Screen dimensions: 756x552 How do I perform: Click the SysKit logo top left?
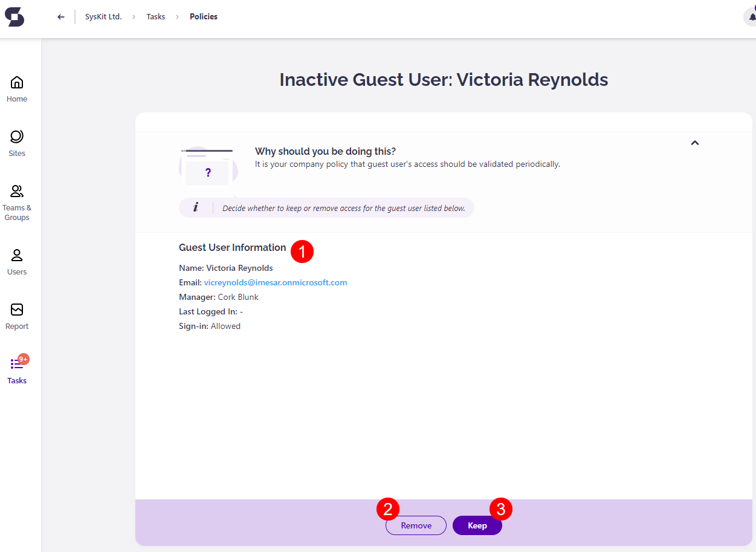tap(14, 17)
